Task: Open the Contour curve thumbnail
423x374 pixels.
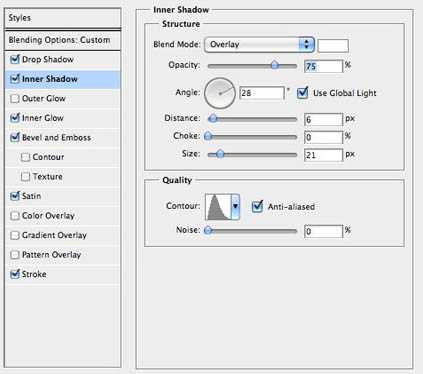Action: (x=218, y=207)
